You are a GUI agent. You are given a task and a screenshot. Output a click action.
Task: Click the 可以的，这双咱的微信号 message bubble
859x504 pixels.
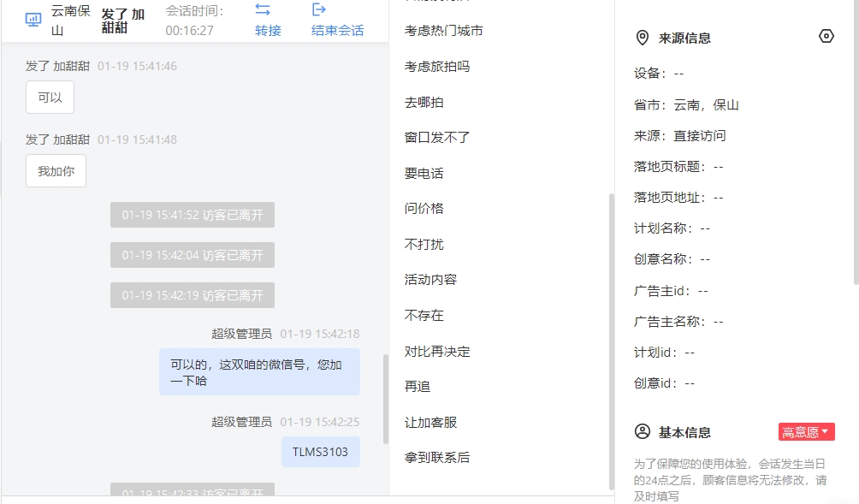tap(260, 372)
